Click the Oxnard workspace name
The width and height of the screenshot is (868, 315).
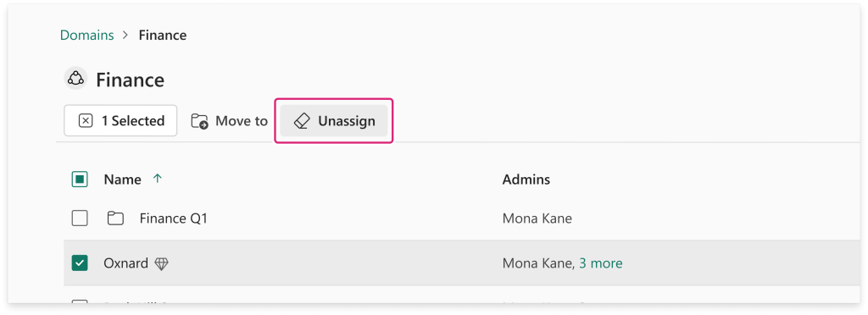coord(125,263)
